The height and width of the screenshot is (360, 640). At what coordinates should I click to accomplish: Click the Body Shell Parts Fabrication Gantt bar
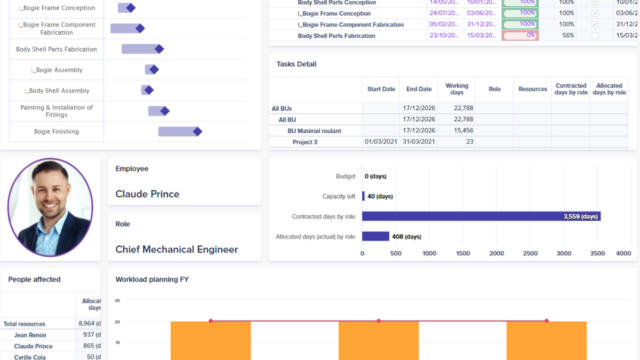[140, 49]
